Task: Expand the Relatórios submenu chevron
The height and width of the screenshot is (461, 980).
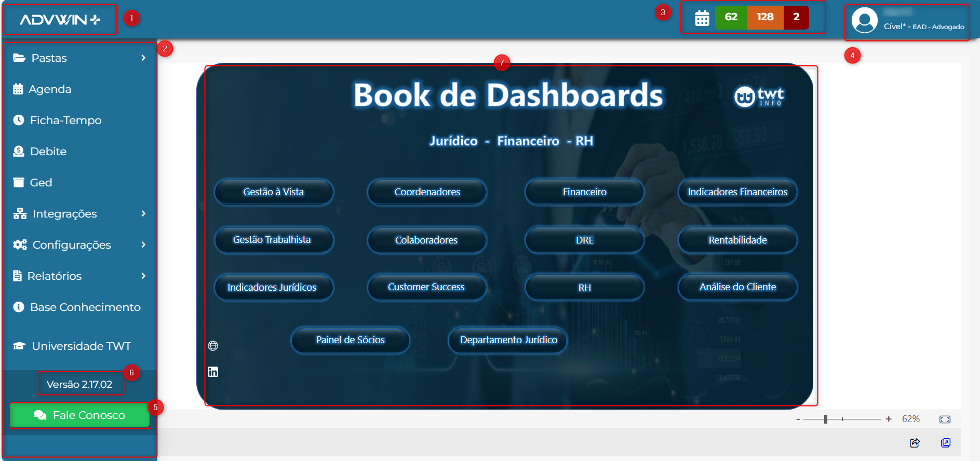Action: (x=143, y=276)
